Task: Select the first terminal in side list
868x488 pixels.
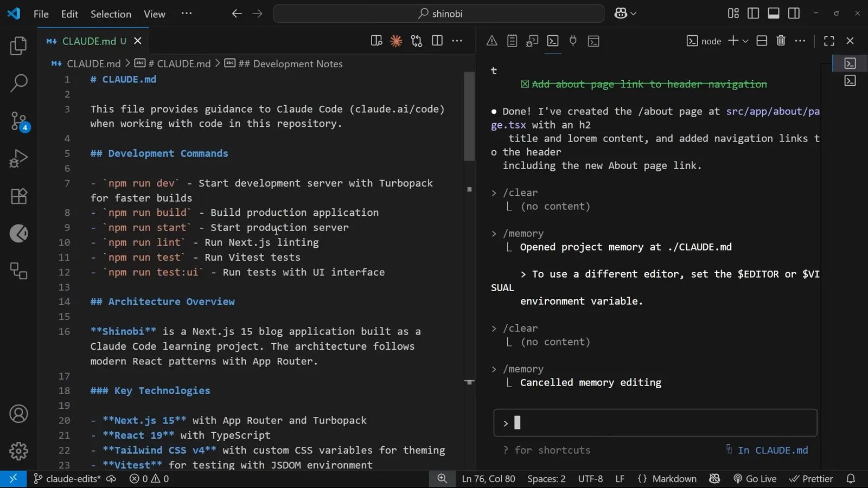Action: tap(850, 63)
